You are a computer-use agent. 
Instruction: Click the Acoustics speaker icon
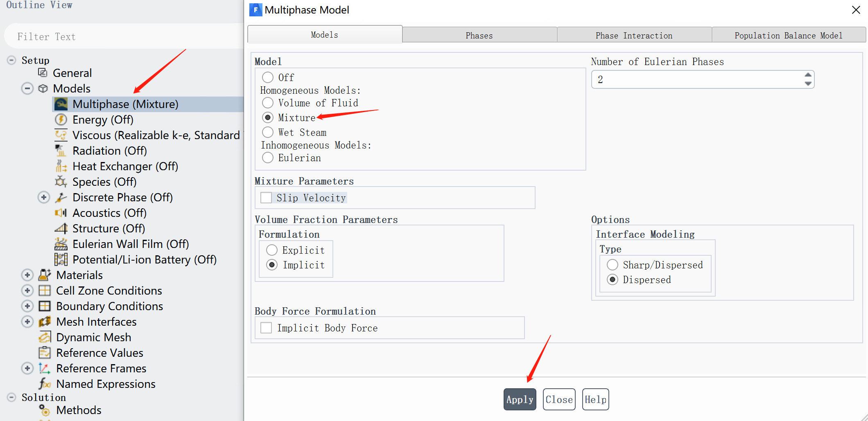tap(61, 213)
